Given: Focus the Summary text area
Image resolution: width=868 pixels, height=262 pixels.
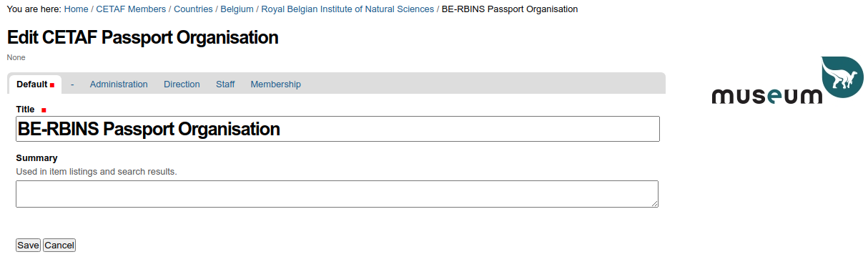Looking at the screenshot, I should (337, 194).
